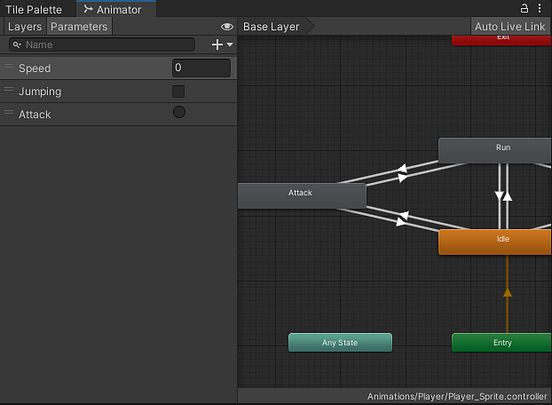
Task: Select the orange Idle state node
Action: click(495, 242)
